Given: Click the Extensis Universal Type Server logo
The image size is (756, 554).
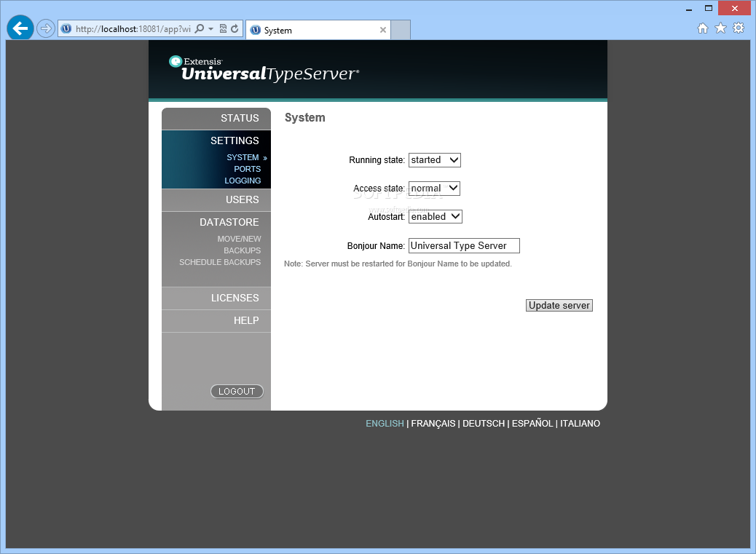Looking at the screenshot, I should pos(264,69).
